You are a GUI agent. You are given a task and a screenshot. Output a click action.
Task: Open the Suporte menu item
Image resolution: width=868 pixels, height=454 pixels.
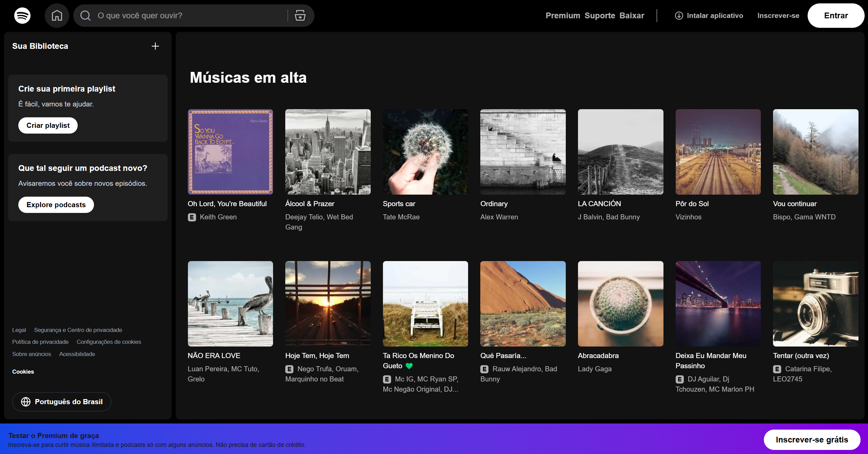pos(600,16)
